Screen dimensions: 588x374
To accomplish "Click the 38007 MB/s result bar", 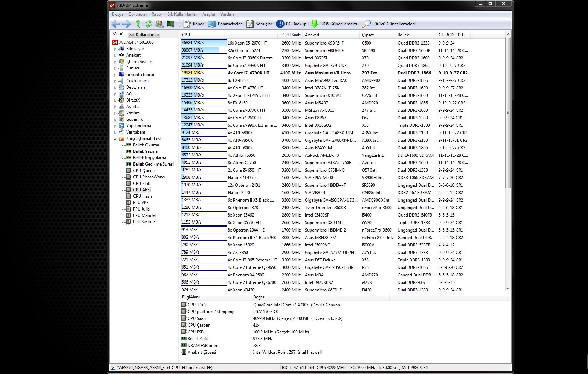I will (204, 50).
